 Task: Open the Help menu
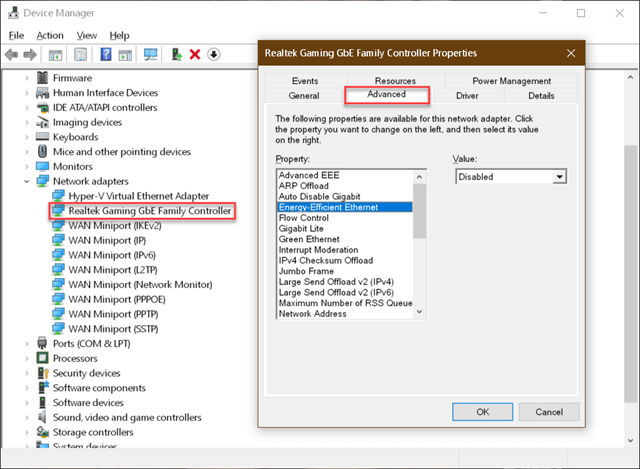coord(119,36)
